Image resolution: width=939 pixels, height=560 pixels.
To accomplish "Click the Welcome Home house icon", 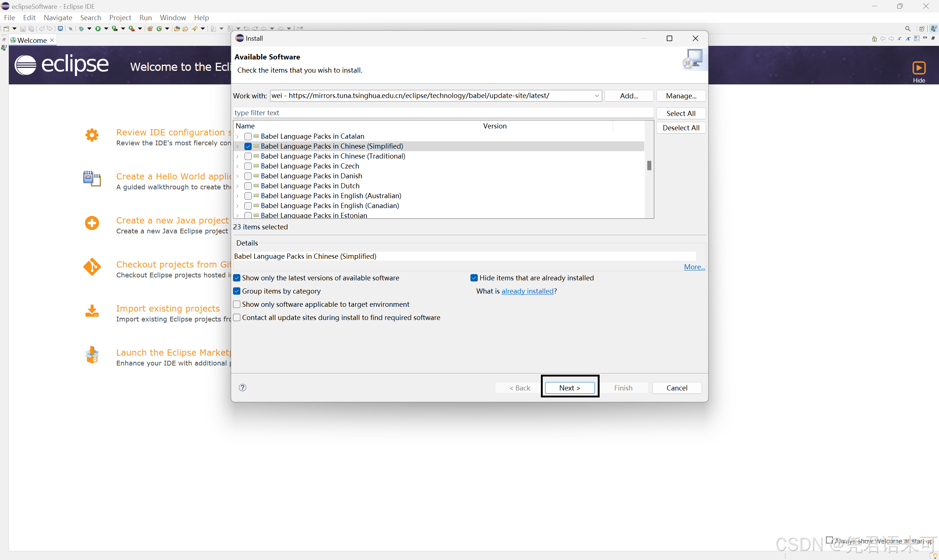I will click(x=874, y=39).
